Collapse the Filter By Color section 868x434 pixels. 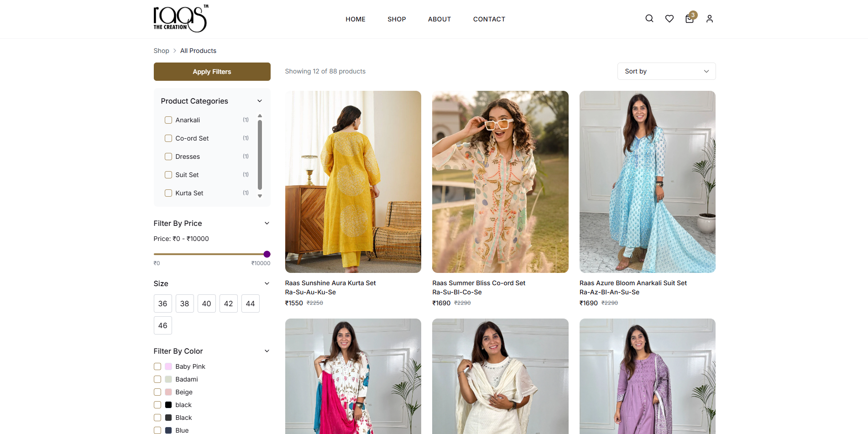(x=267, y=351)
